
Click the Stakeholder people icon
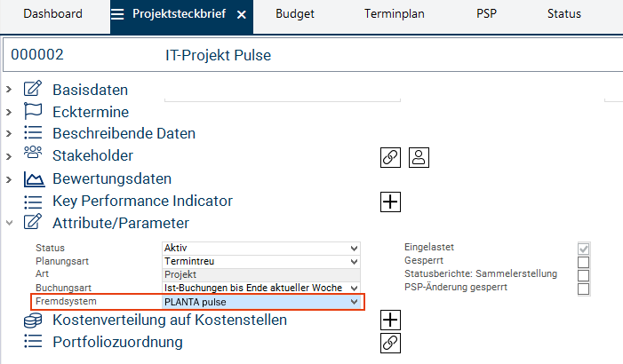click(33, 155)
